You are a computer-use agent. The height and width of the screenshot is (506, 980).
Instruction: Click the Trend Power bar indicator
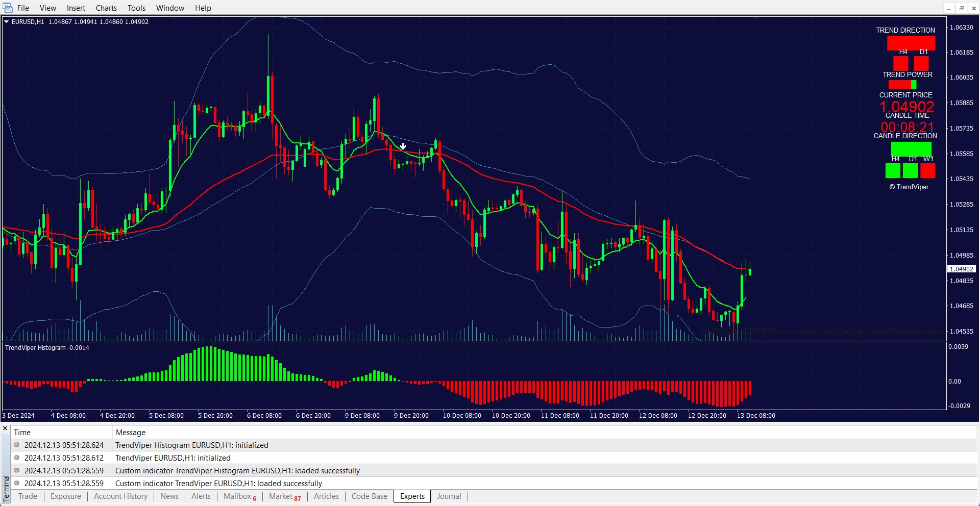[x=902, y=85]
